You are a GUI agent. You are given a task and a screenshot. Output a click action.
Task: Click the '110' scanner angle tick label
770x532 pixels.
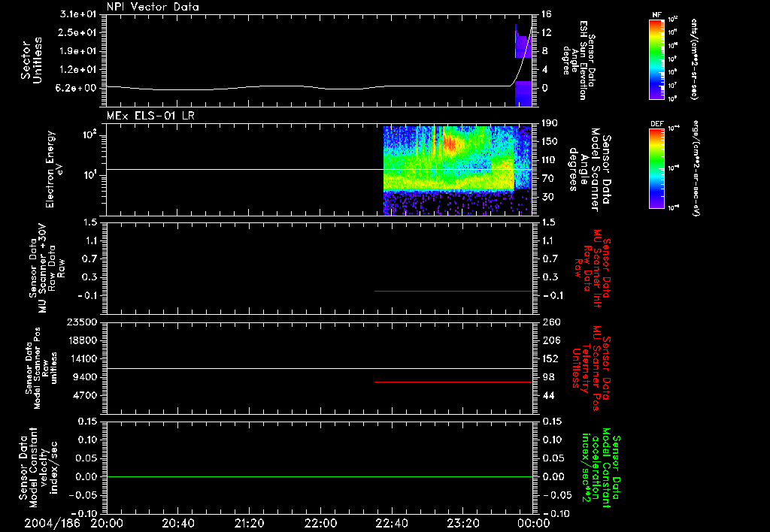(550, 160)
